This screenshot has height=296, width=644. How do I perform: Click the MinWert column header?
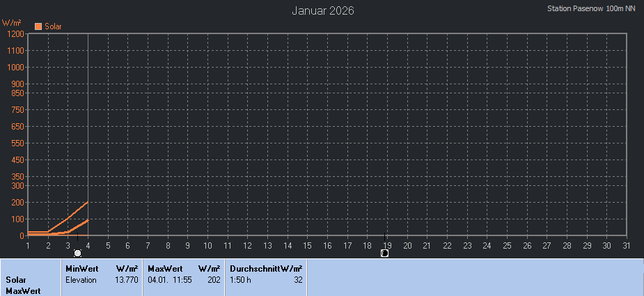pyautogui.click(x=81, y=268)
